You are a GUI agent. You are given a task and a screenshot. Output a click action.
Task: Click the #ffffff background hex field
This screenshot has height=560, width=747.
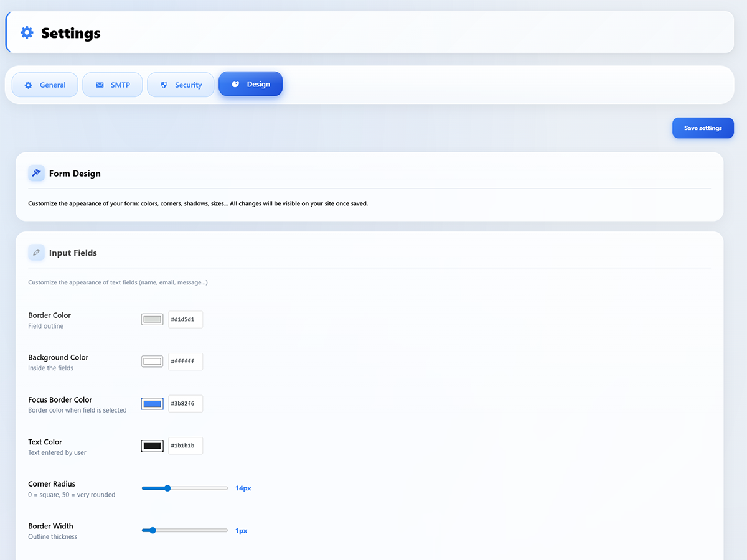pos(186,362)
